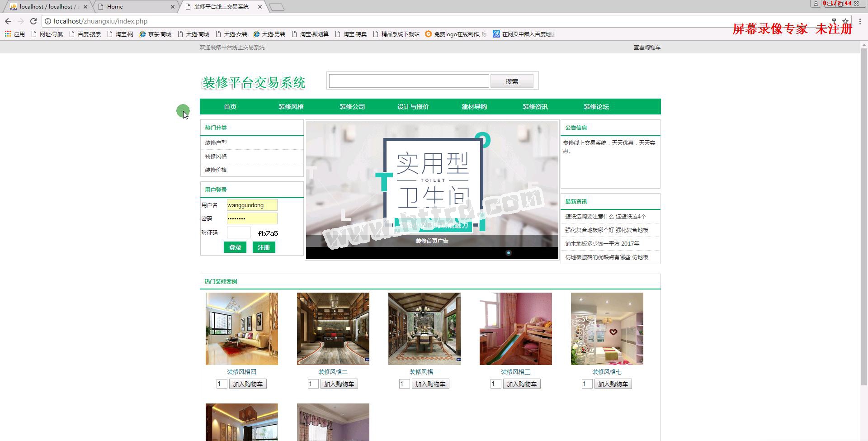Open news 铺木地板多少钱一平方 2017年
The height and width of the screenshot is (441, 868).
tap(602, 244)
